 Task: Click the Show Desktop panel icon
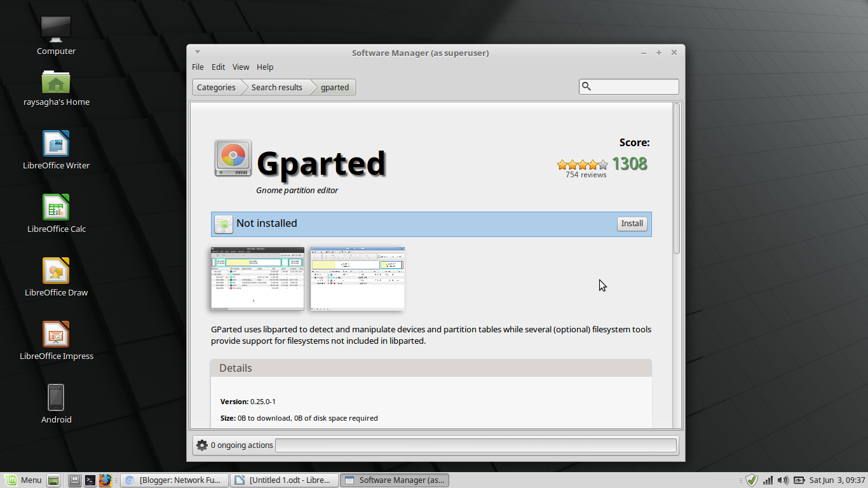point(53,480)
